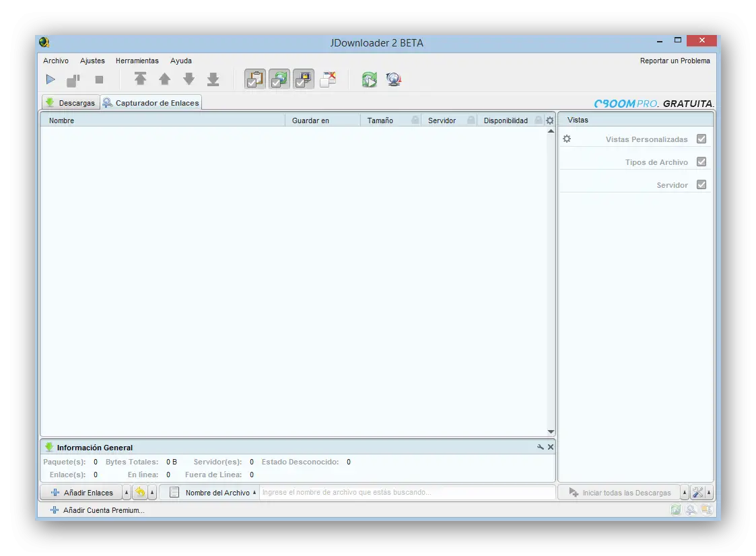This screenshot has height=556, width=756.
Task: Sort by the Guardar en column header
Action: coord(322,120)
